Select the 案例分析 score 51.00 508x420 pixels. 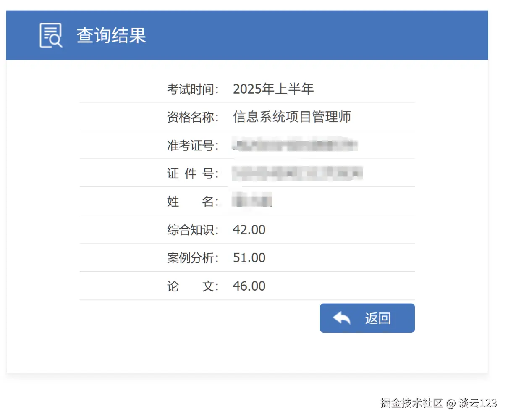point(249,257)
